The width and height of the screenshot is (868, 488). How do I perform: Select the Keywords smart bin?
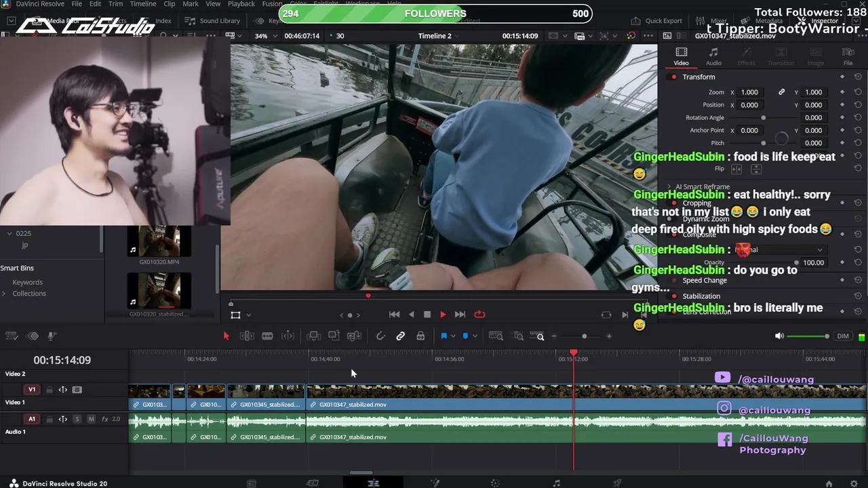(28, 282)
